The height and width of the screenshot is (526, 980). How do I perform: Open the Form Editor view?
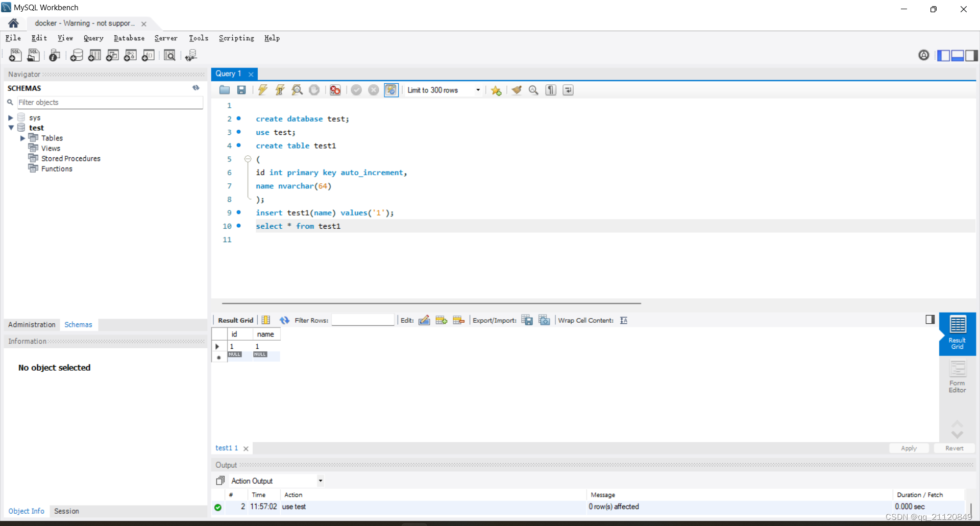(x=958, y=377)
